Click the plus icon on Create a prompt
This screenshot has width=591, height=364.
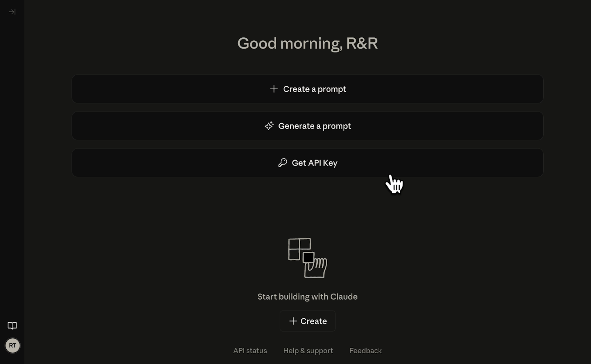[x=274, y=89]
